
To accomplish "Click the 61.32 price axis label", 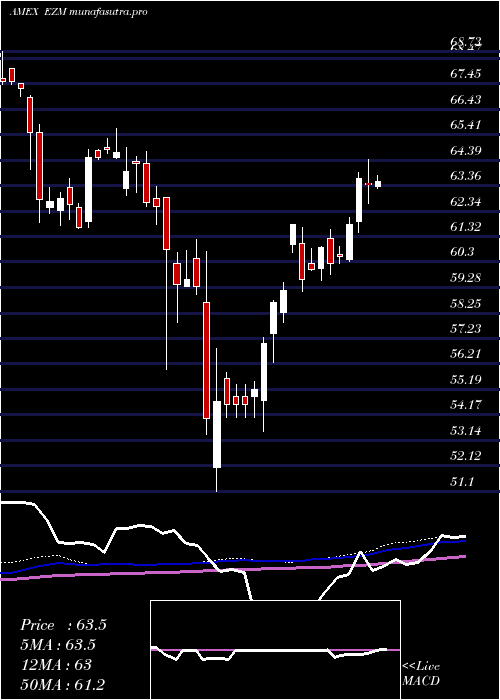I will click(x=466, y=227).
